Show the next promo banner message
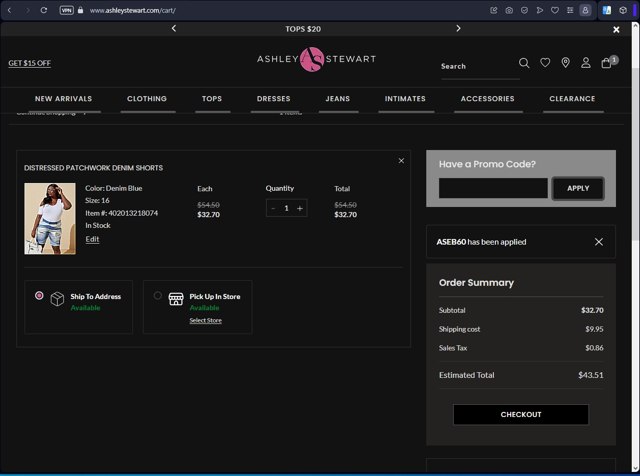This screenshot has height=476, width=640. pos(458,28)
